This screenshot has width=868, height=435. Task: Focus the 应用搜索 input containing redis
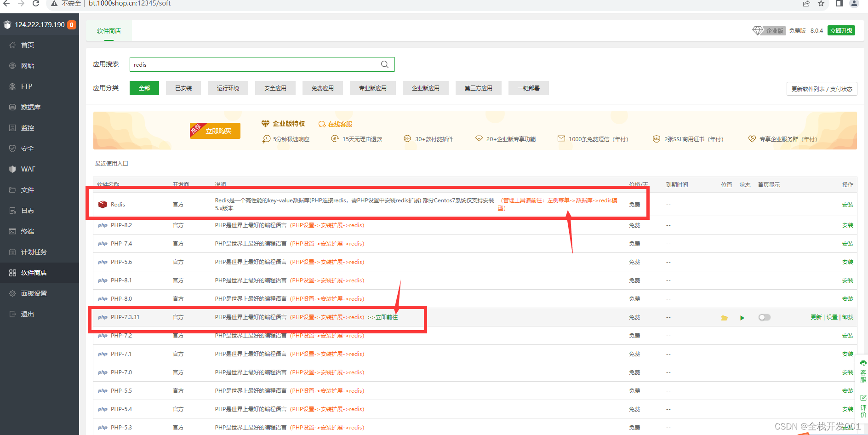point(262,64)
